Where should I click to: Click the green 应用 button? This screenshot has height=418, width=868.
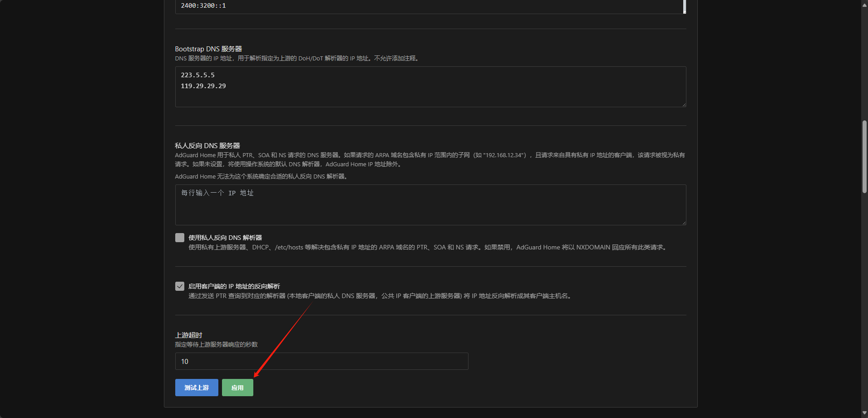237,388
